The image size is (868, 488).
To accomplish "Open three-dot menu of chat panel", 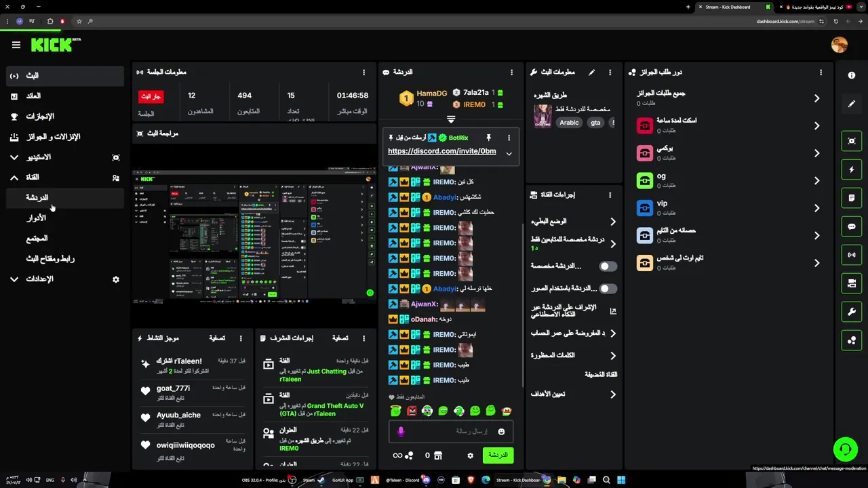I will (x=511, y=72).
